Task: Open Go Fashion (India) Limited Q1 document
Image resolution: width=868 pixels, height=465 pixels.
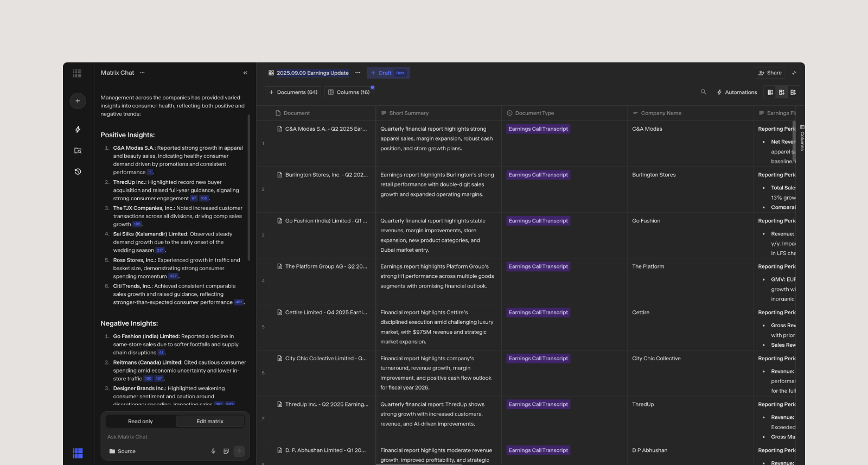Action: coord(322,221)
